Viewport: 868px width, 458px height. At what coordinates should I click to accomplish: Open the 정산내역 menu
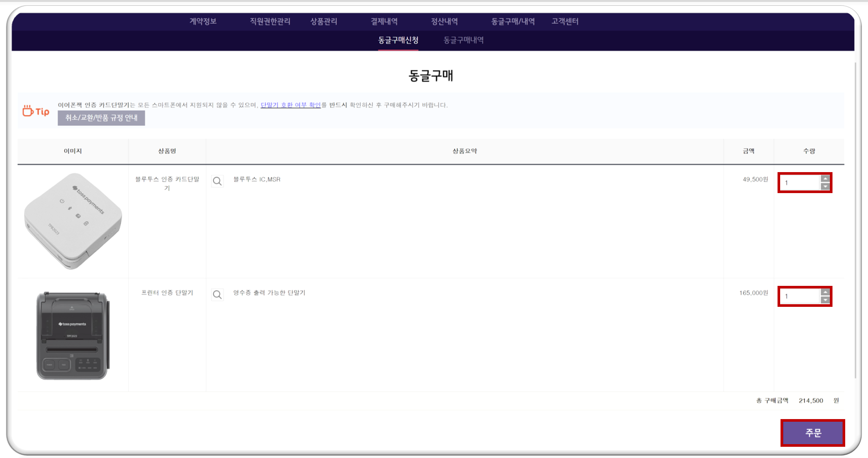coord(444,21)
